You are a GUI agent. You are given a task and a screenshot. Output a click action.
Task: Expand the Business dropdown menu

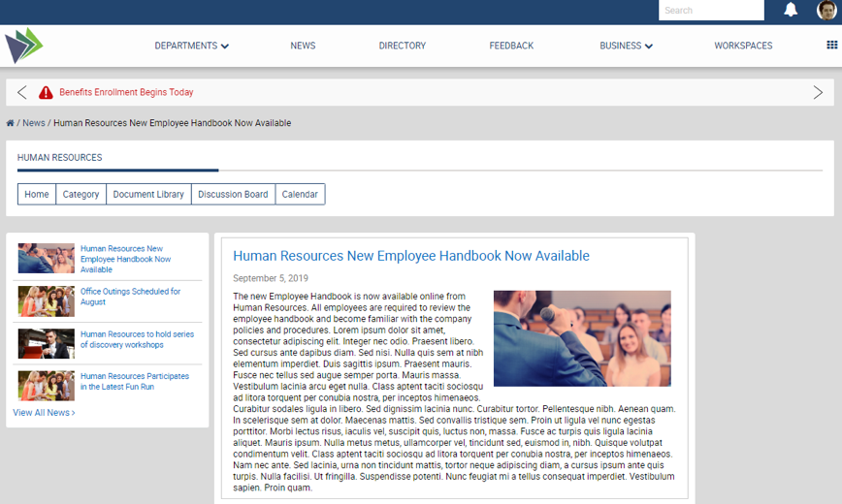(626, 46)
